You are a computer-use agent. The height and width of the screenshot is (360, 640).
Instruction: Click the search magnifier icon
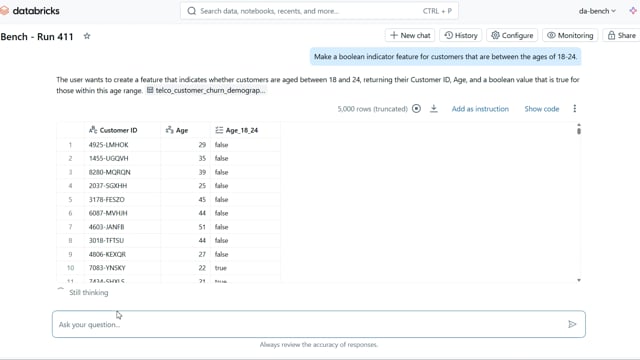(191, 11)
